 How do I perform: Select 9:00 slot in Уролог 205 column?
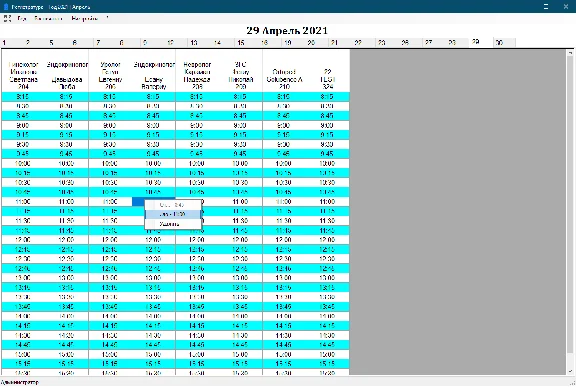coord(110,125)
